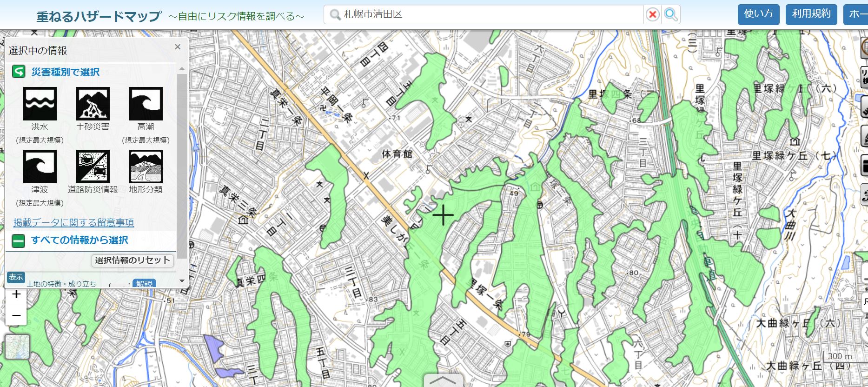
Task: Open the base map thumbnail switcher
Action: (18, 347)
